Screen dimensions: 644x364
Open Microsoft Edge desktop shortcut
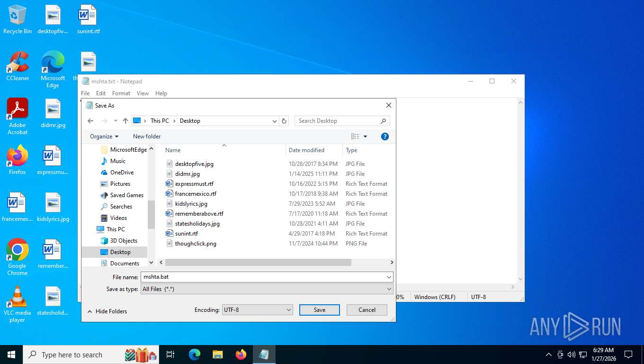53,69
